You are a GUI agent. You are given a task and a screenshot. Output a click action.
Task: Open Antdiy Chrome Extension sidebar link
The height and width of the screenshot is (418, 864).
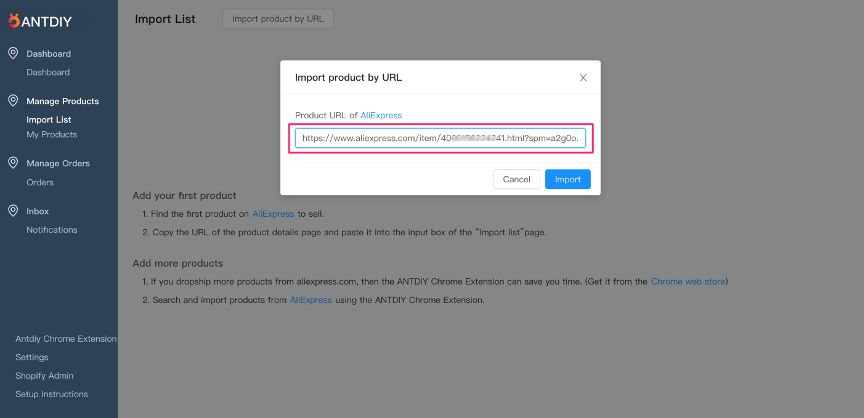(66, 339)
